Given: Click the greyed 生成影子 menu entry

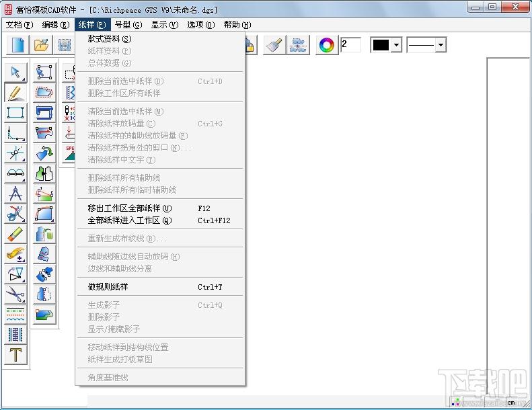Looking at the screenshot, I should (x=160, y=305).
